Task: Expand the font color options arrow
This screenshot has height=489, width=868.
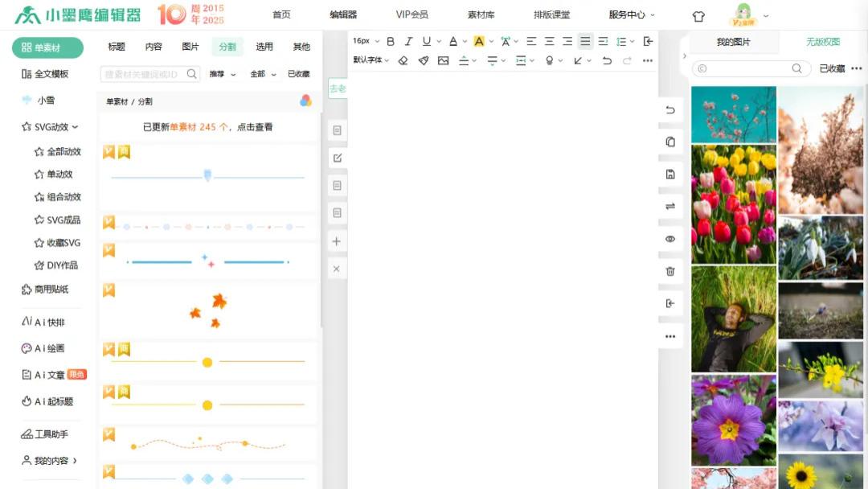Action: click(465, 41)
